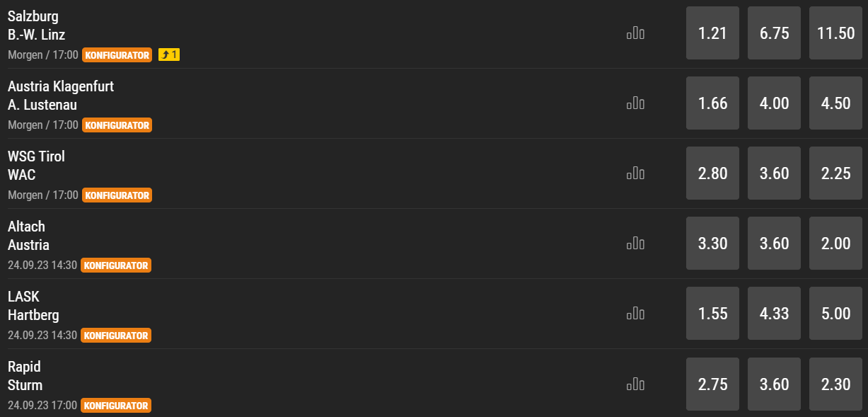Viewport: 868px width, 417px height.
Task: Pick draw odds 4.00 for Austria Klagenfurt match
Action: (774, 103)
